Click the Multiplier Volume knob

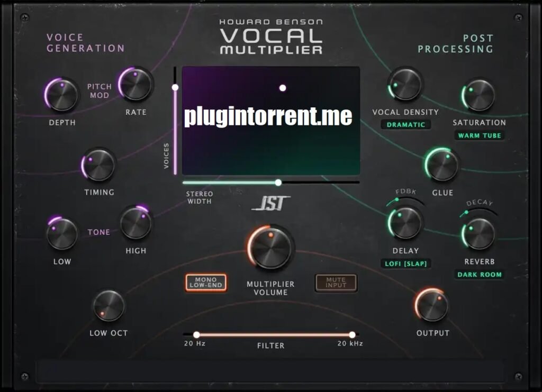(270, 247)
